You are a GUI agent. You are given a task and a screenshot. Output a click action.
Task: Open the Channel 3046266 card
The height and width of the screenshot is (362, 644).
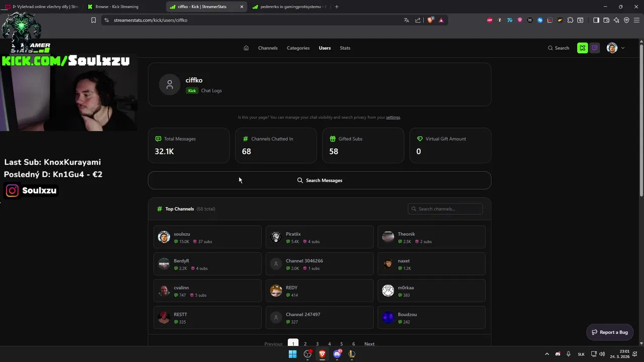point(319,264)
